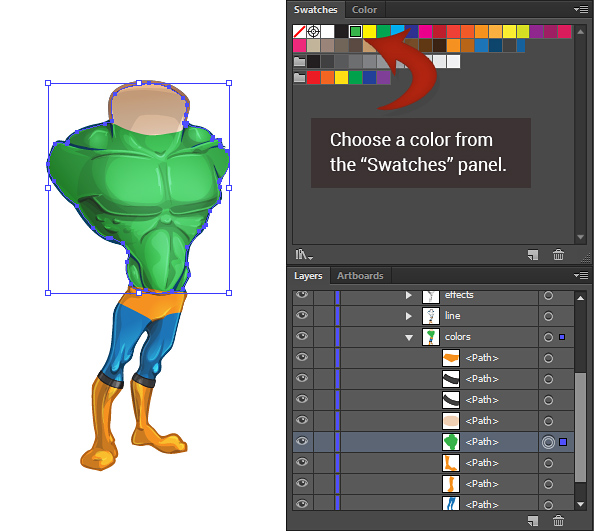Pick the white swatch next to Registration
The image size is (594, 531).
327,32
